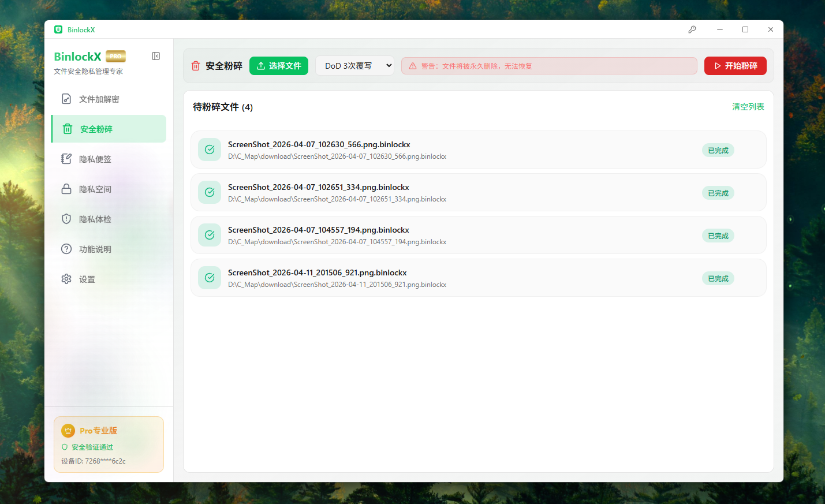Start shredding with 开始粉碎 button

[736, 66]
